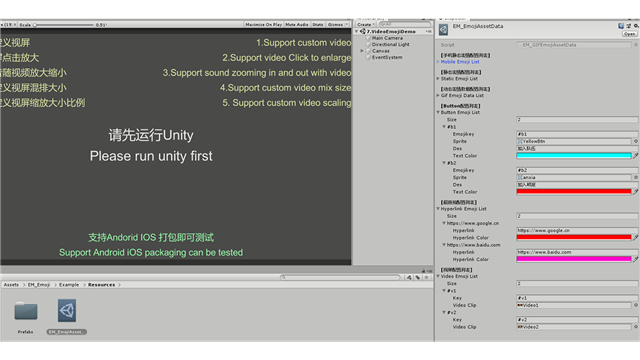This screenshot has width=640, height=360.
Task: Select EventSystem in Hierarchy
Action: coord(387,58)
